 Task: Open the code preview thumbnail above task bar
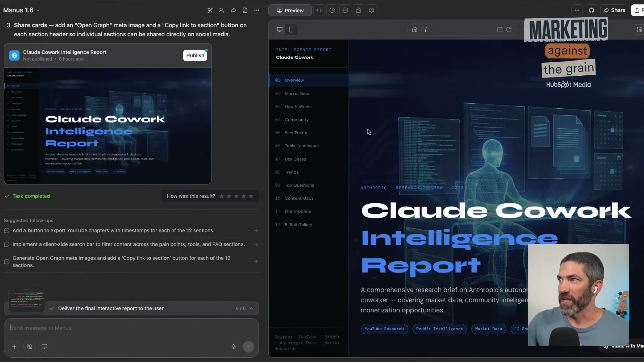[x=27, y=300]
